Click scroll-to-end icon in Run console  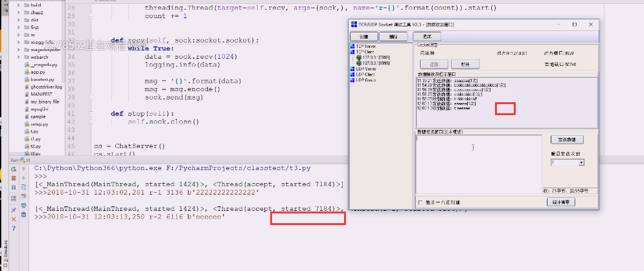pos(23,197)
